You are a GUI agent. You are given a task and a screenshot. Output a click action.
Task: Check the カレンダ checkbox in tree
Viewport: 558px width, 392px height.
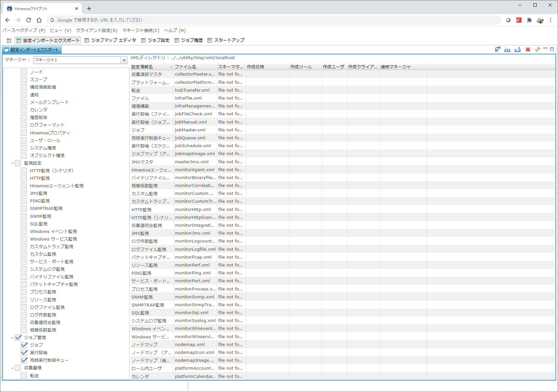[24, 110]
